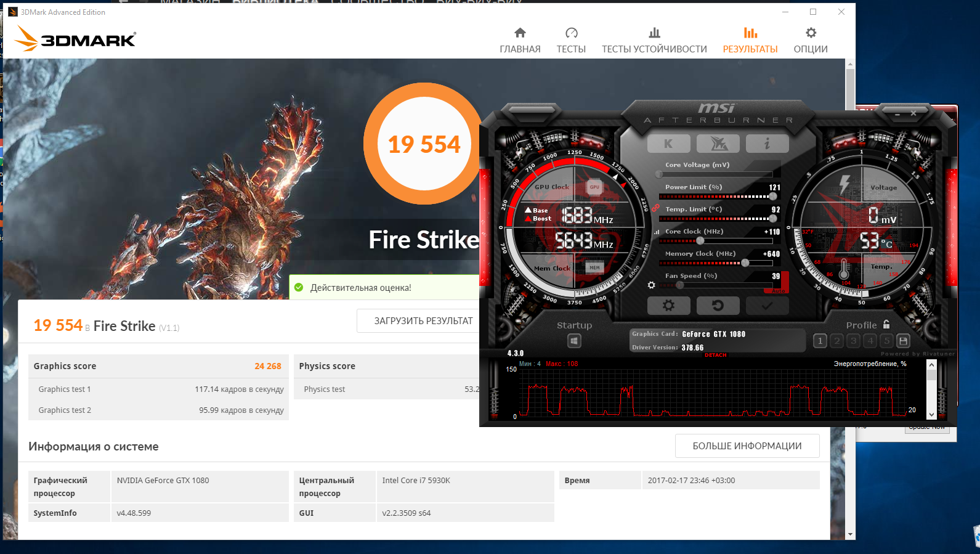Image resolution: width=980 pixels, height=554 pixels.
Task: Click NVIDIA GeForce GTX 1080 cell
Action: tap(200, 487)
